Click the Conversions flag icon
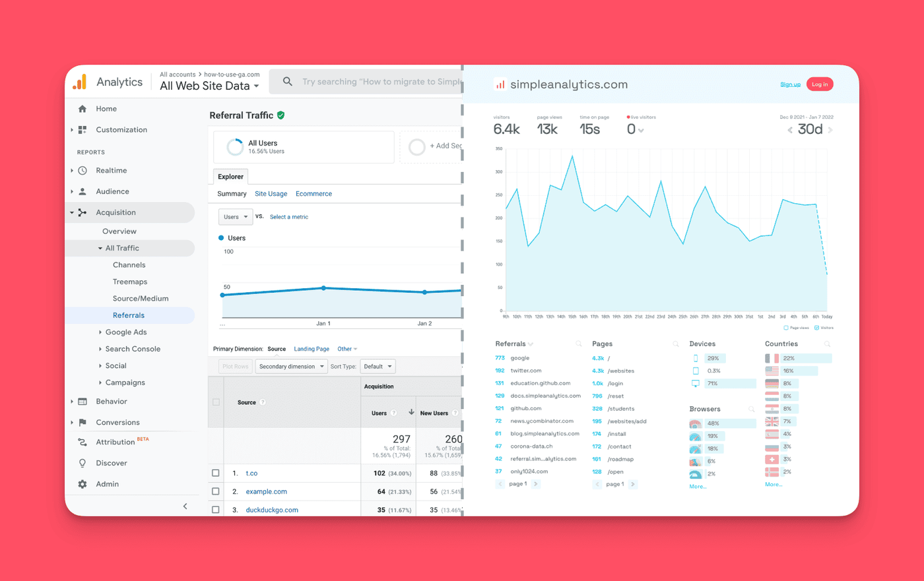The height and width of the screenshot is (581, 924). 82,423
